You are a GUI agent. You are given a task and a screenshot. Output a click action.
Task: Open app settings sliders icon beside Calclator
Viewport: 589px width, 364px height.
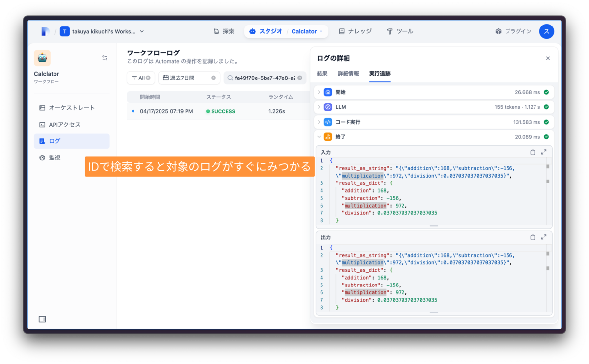point(105,58)
